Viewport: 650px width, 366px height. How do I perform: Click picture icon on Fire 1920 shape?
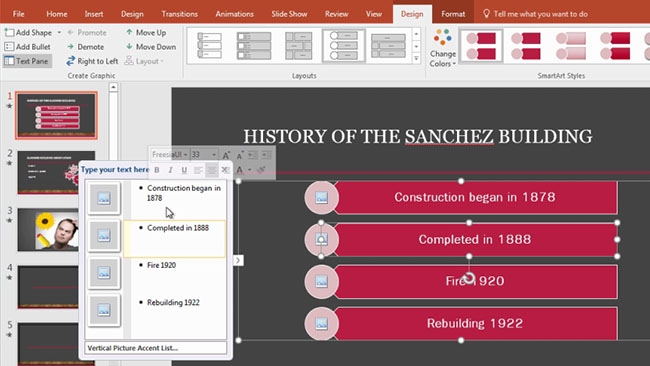coord(321,282)
